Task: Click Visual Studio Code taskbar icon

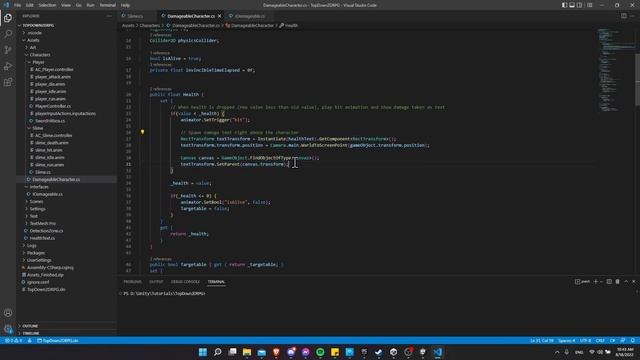Action: 438,352
